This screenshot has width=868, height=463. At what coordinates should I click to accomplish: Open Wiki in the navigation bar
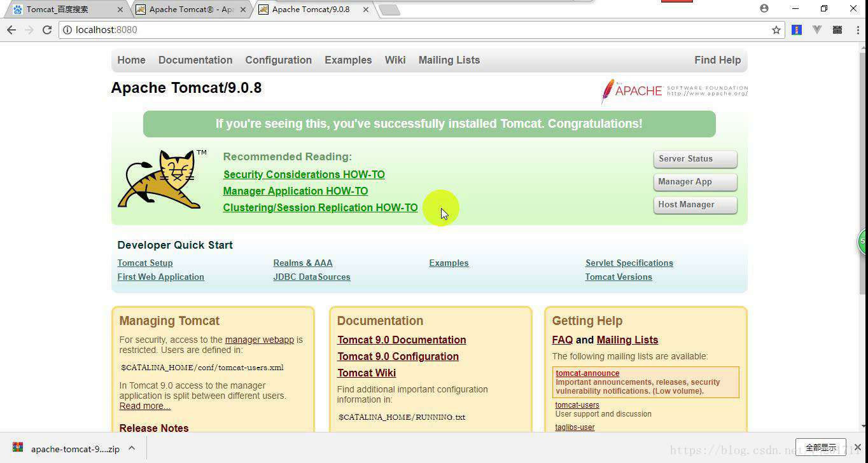pos(395,60)
